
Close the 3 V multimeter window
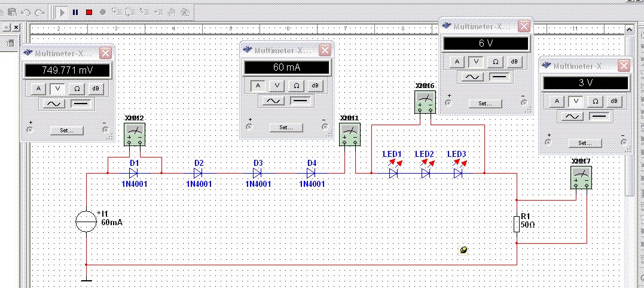pos(624,66)
